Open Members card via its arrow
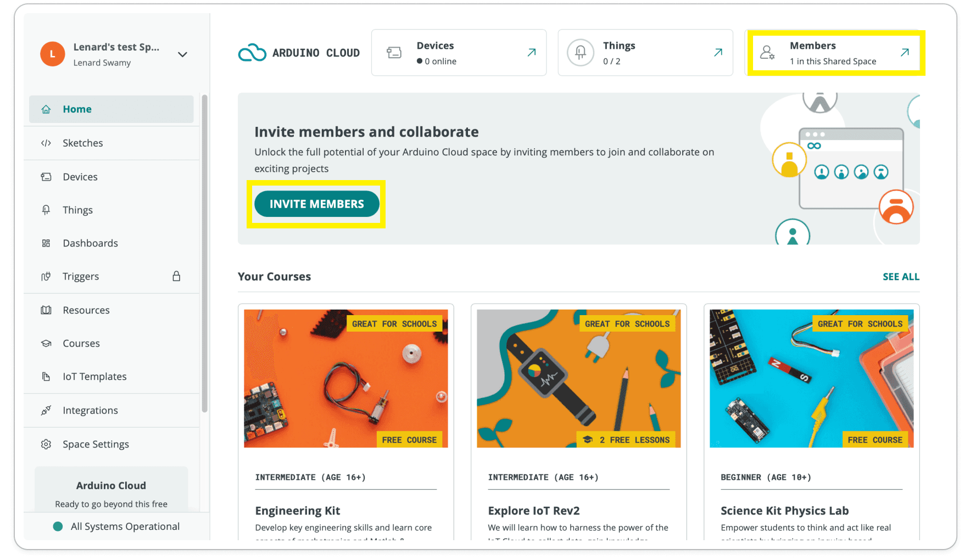 coord(905,53)
